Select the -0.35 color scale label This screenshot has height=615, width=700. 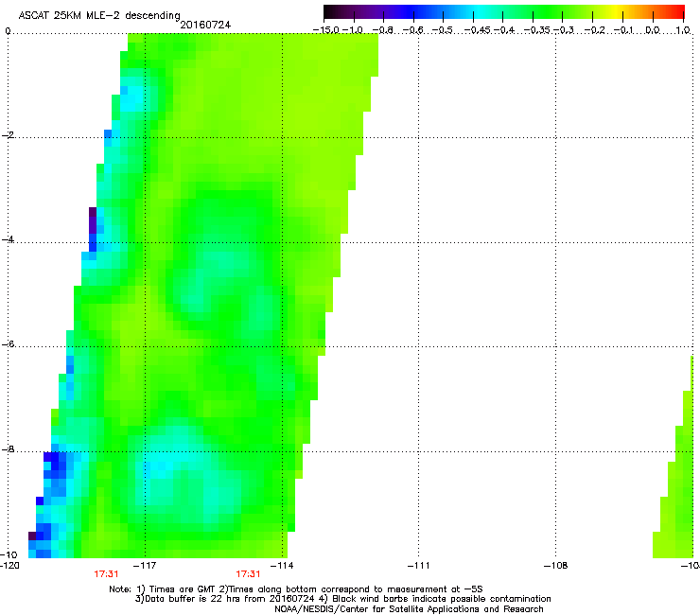click(x=537, y=30)
